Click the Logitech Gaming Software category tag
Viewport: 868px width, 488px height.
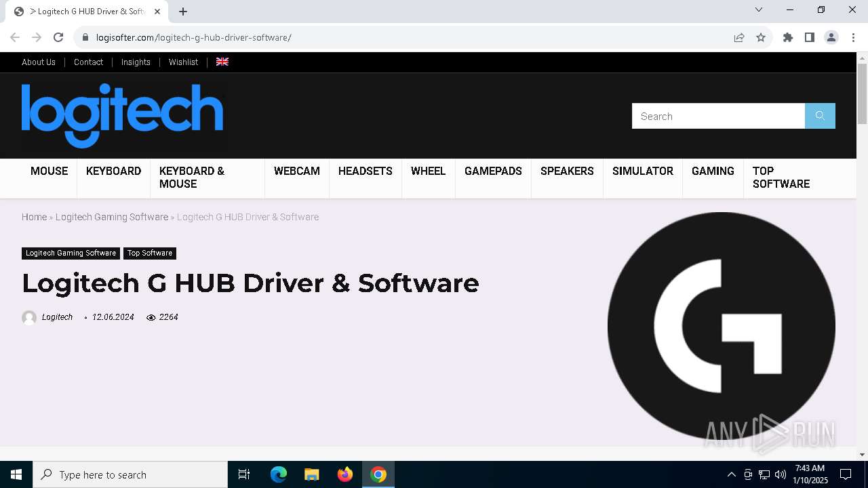point(71,253)
